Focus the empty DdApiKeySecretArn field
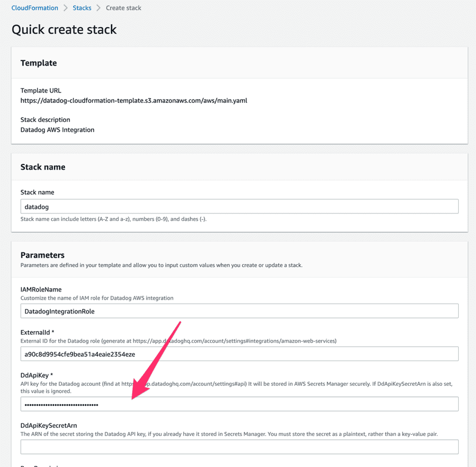This screenshot has width=476, height=467. tap(239, 447)
